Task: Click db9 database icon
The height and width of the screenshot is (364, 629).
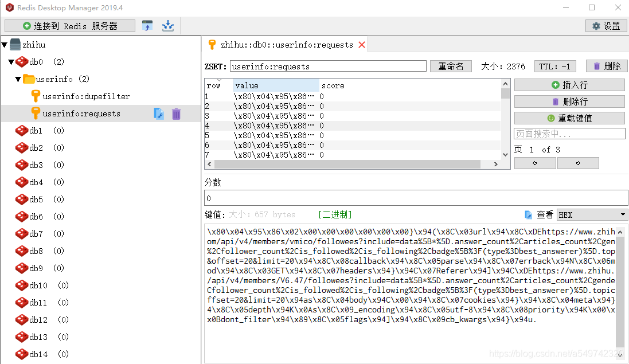Action: pyautogui.click(x=22, y=268)
